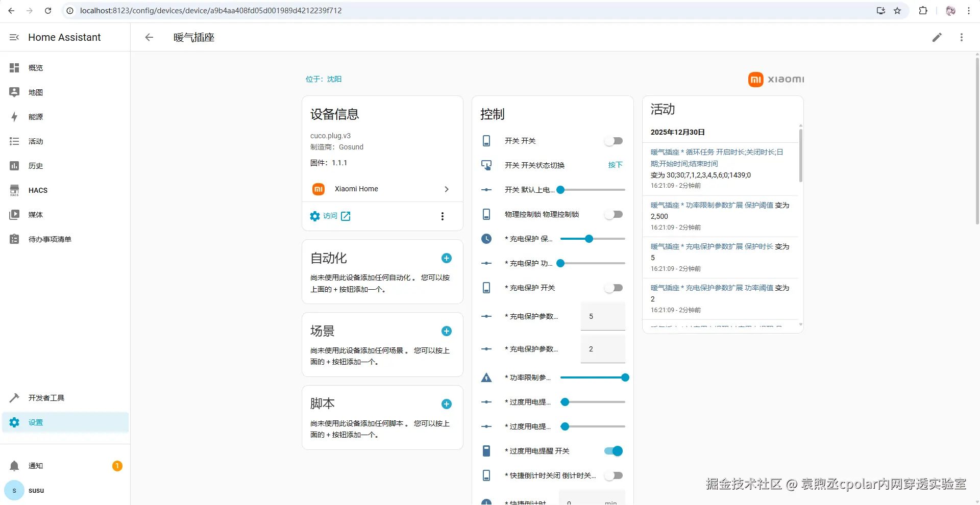Open the susu user profile

[65, 490]
